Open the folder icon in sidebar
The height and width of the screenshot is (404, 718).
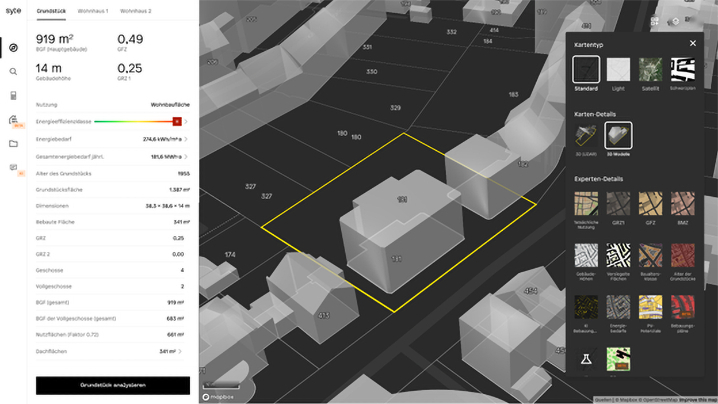(14, 144)
